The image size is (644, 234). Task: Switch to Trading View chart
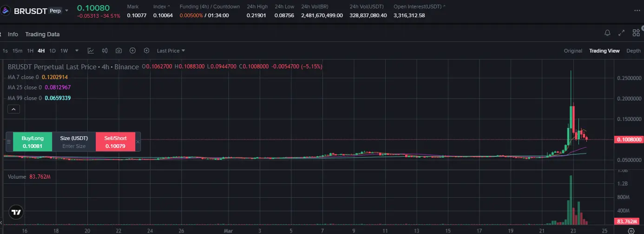click(x=604, y=51)
